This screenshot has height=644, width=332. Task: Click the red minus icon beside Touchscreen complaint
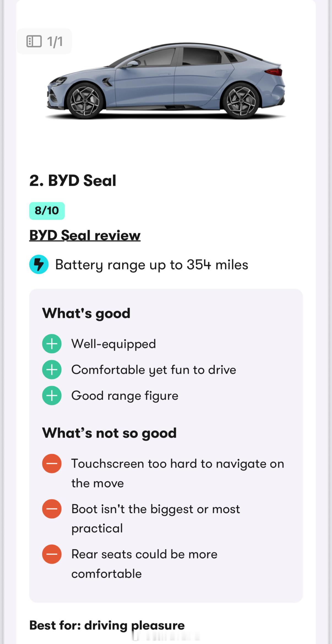pos(52,463)
